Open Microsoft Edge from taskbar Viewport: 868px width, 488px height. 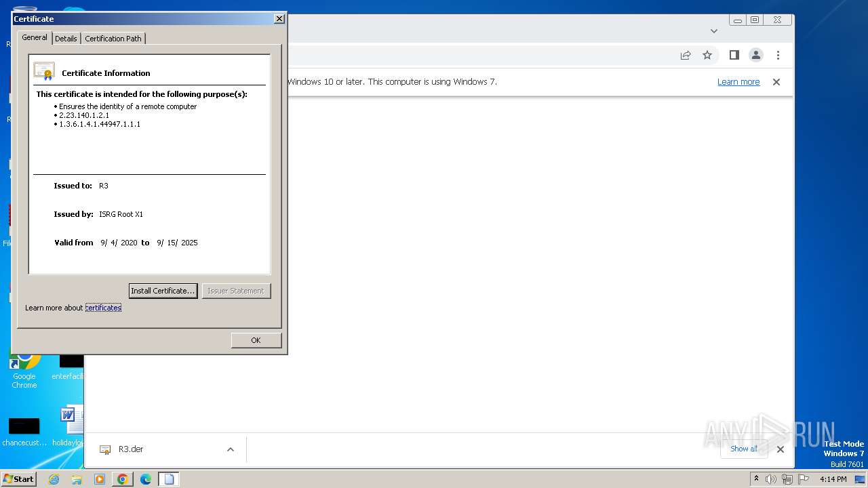146,479
